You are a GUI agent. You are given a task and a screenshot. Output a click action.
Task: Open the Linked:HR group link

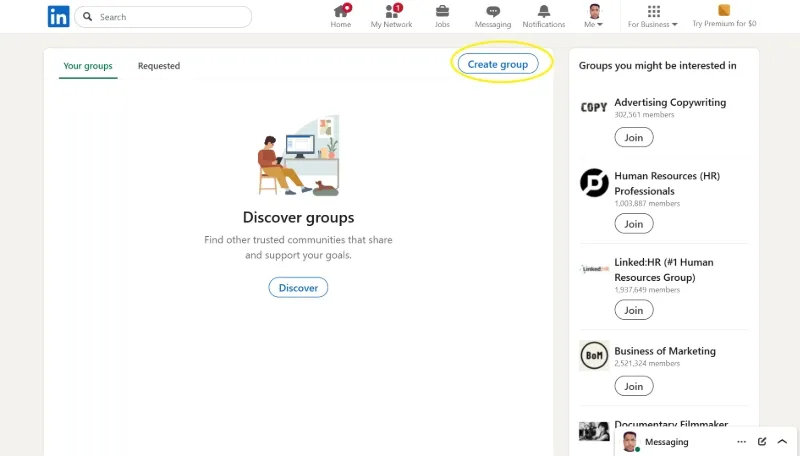coord(664,270)
